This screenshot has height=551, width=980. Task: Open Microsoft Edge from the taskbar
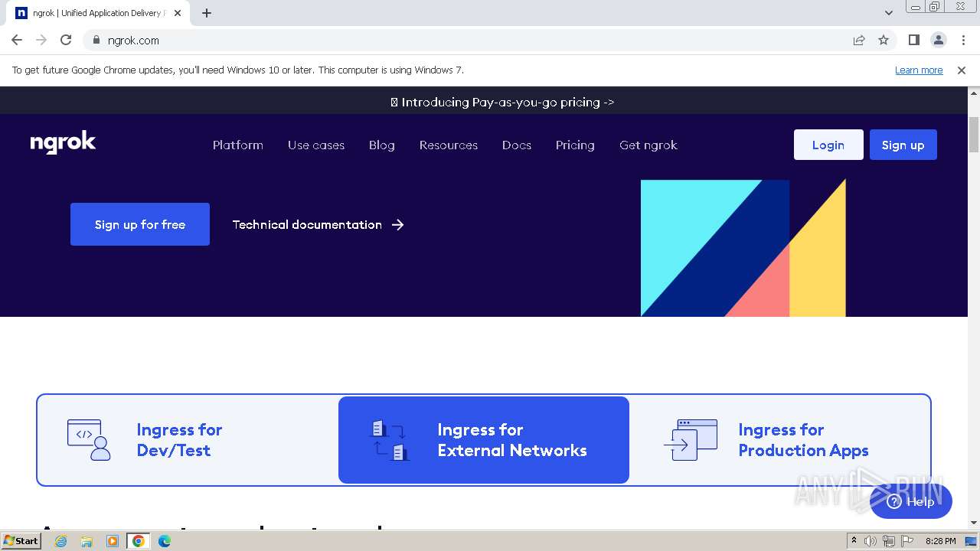tap(164, 541)
